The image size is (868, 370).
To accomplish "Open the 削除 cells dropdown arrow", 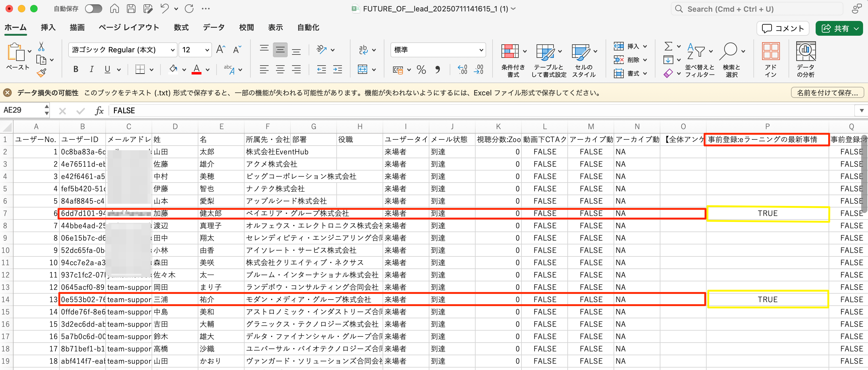I will [x=645, y=60].
